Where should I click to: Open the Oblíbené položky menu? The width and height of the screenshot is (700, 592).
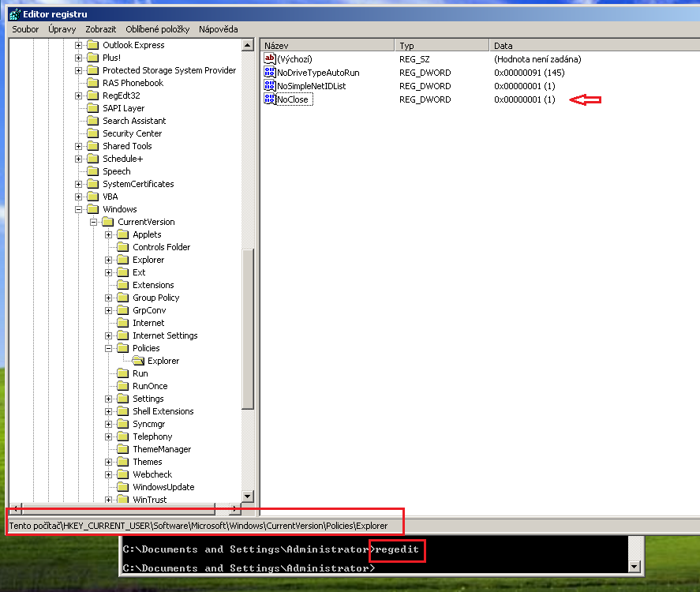(158, 29)
